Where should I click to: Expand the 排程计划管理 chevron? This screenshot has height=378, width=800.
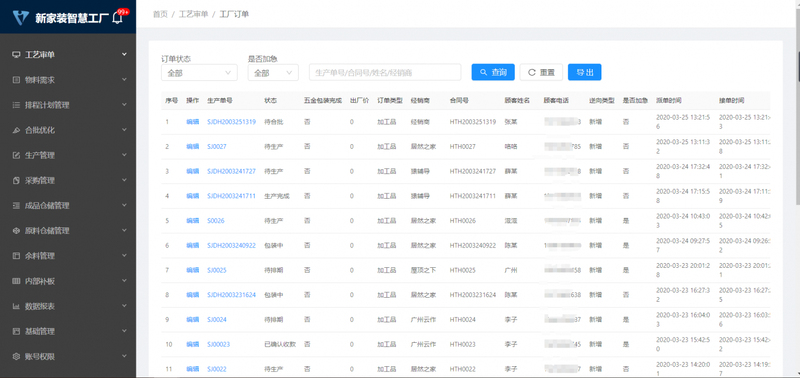124,105
